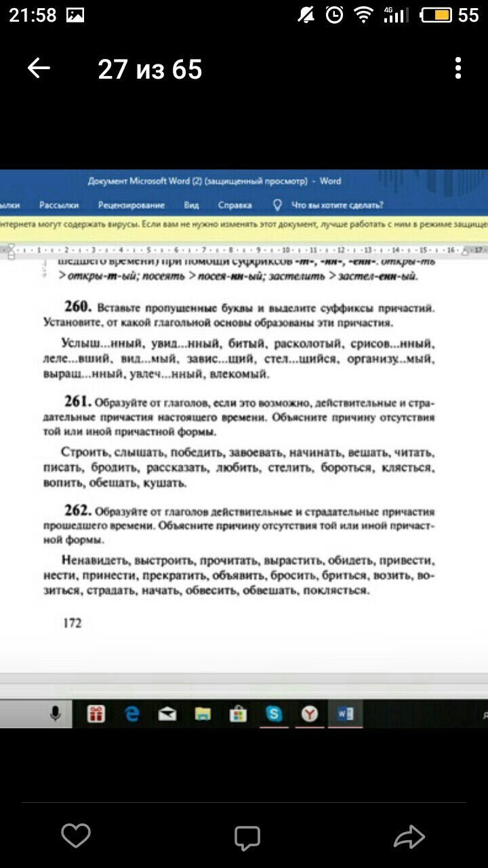
Task: Click the 'Что вы хотите сделать?' search box
Action: pyautogui.click(x=337, y=205)
